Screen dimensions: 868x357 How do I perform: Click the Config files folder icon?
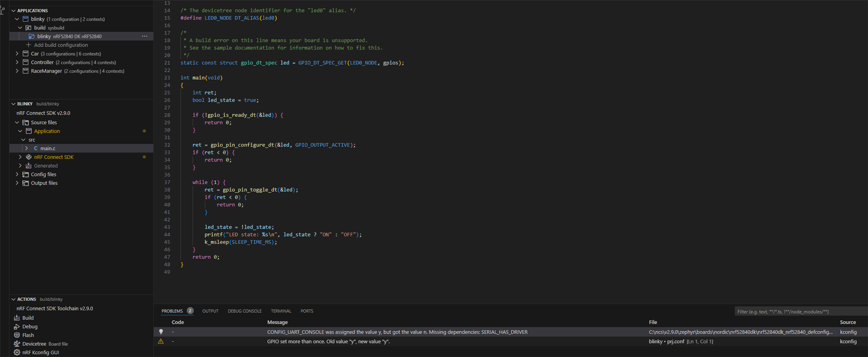pos(25,174)
